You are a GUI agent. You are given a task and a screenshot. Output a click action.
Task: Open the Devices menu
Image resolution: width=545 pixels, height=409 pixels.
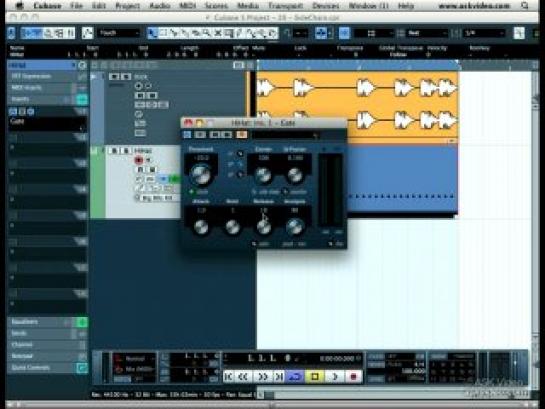click(326, 6)
